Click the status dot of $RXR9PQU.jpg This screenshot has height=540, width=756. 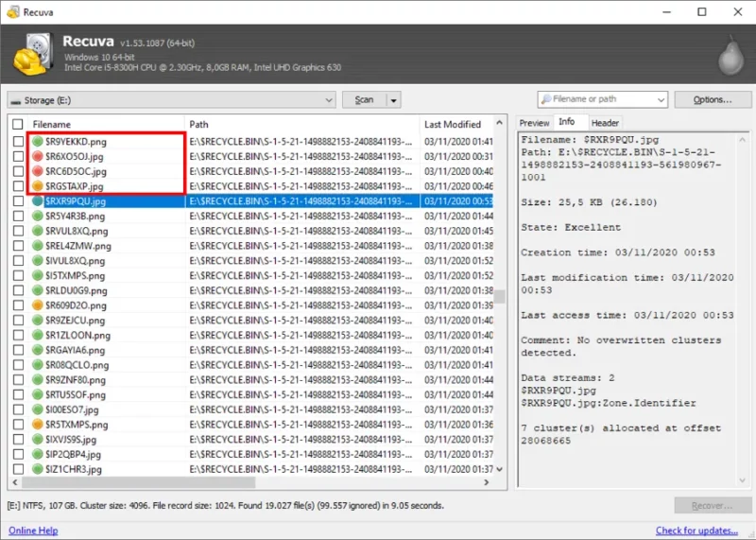tap(38, 201)
